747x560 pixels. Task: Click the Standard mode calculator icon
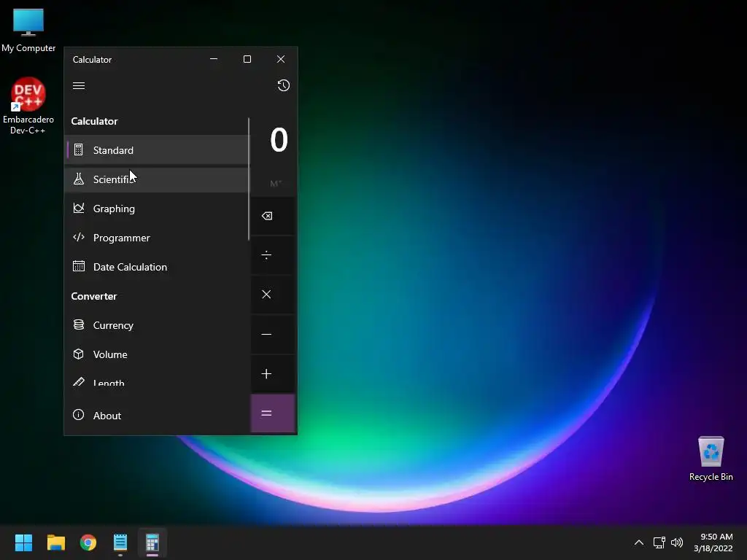(x=79, y=150)
